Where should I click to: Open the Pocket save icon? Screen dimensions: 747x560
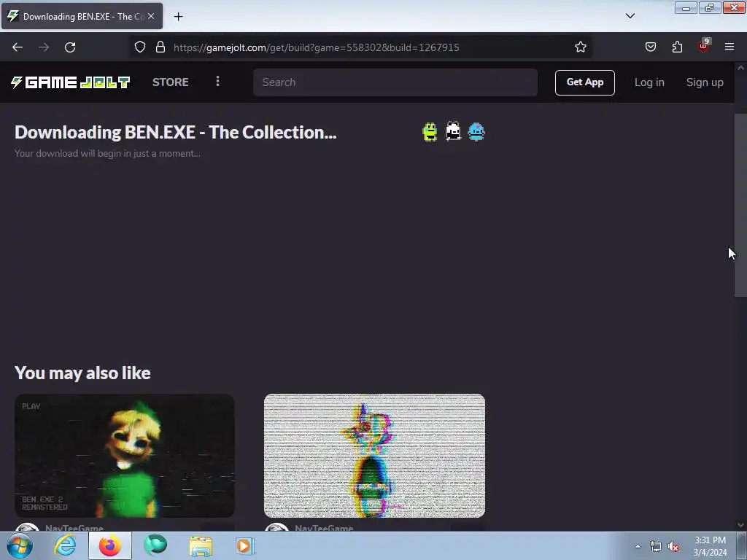(x=650, y=47)
